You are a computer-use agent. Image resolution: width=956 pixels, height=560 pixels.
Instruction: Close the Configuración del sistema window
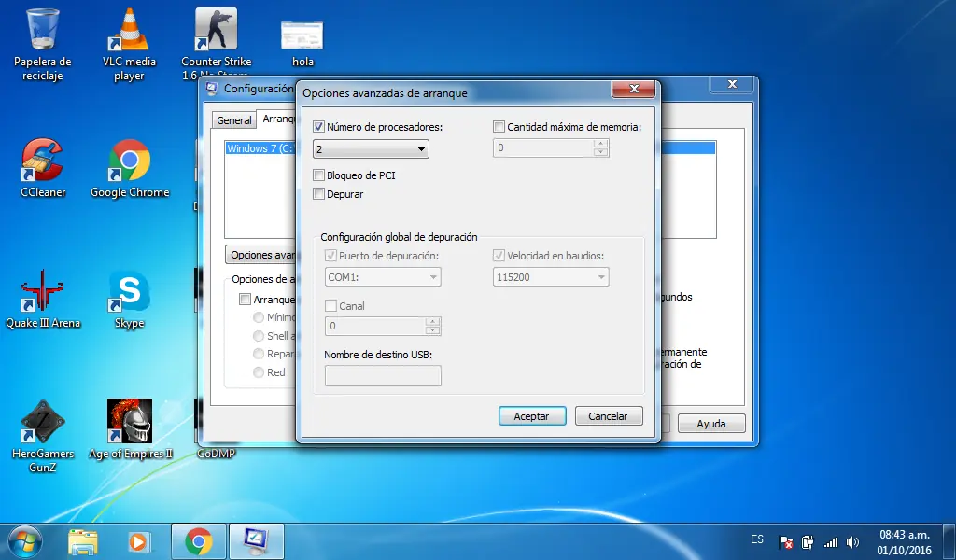coord(732,84)
